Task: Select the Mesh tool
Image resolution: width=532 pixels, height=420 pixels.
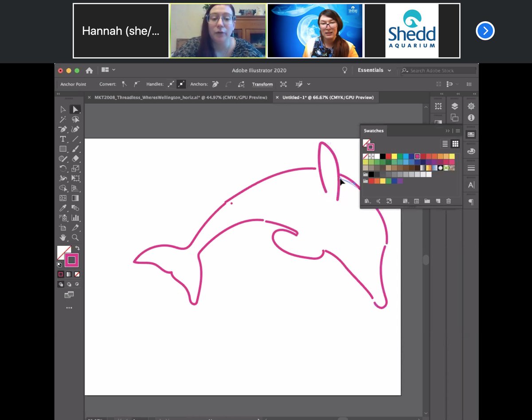Action: point(63,198)
